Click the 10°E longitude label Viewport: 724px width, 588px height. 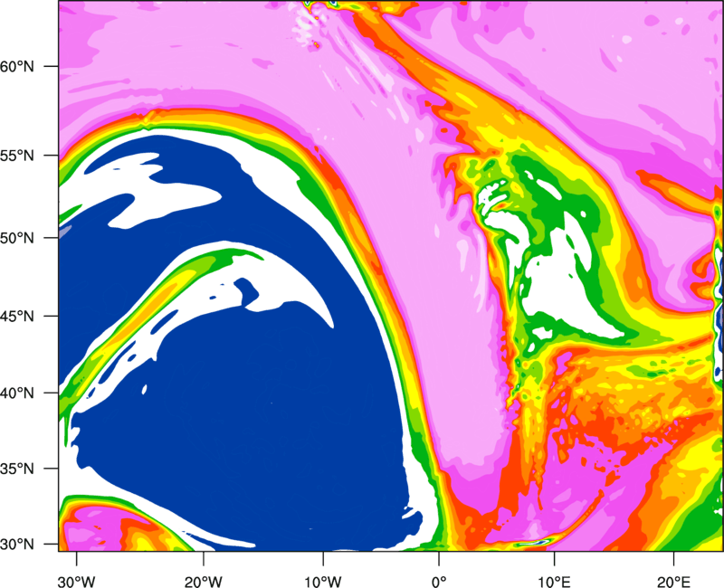tap(554, 582)
